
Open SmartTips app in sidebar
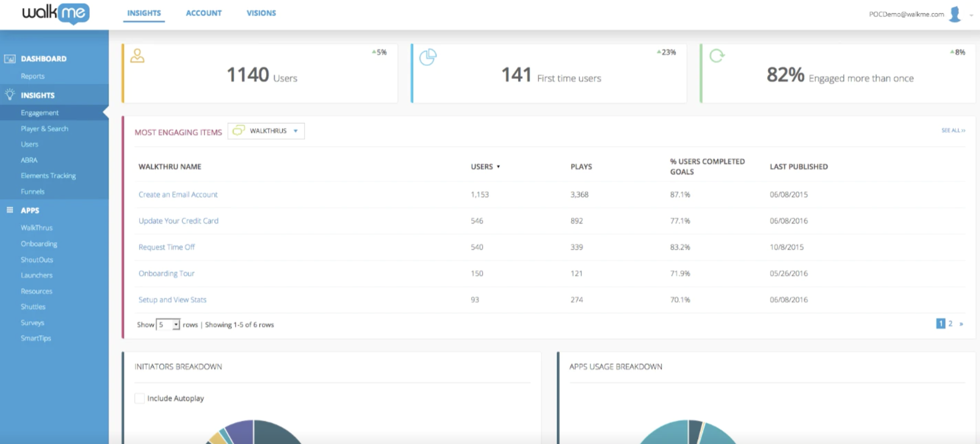click(x=36, y=338)
